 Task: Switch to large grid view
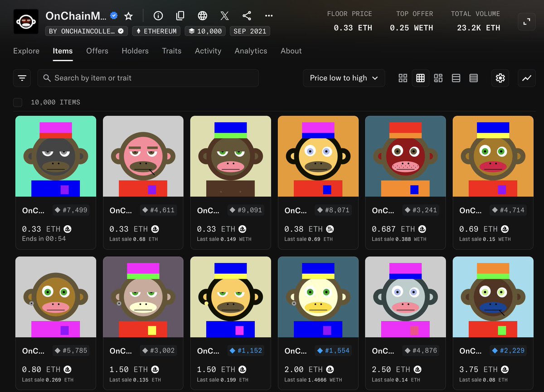pyautogui.click(x=403, y=78)
